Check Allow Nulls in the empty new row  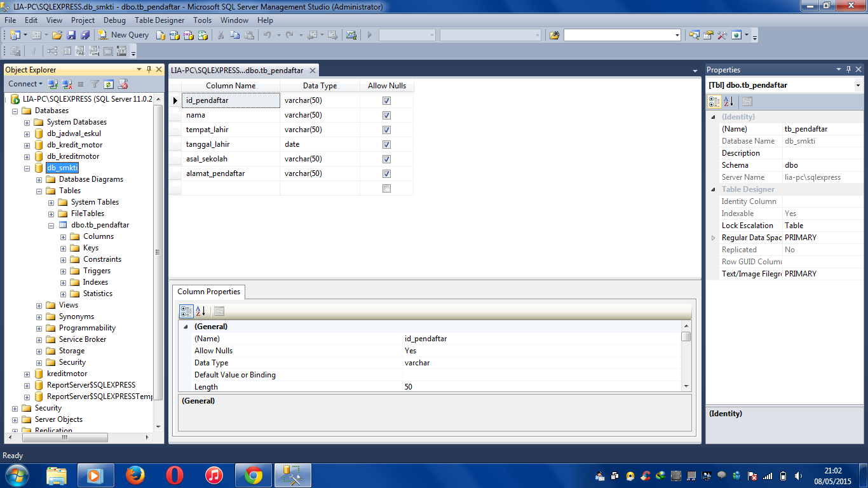(x=386, y=188)
